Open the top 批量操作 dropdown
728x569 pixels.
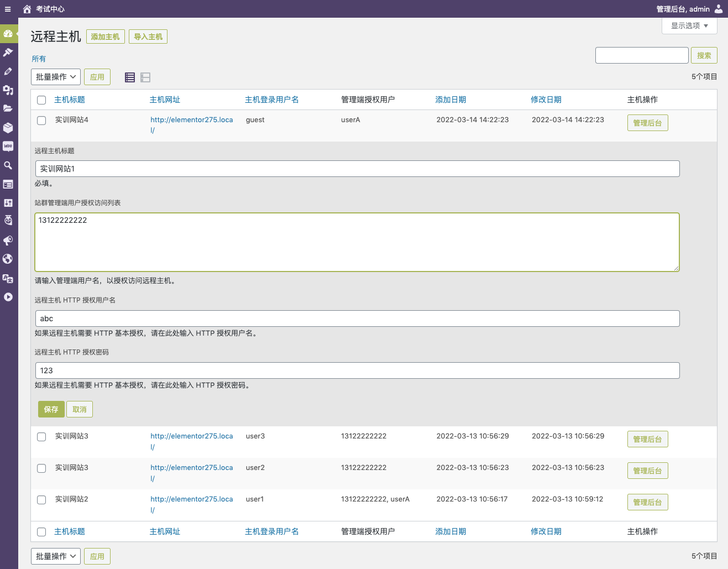coord(56,77)
